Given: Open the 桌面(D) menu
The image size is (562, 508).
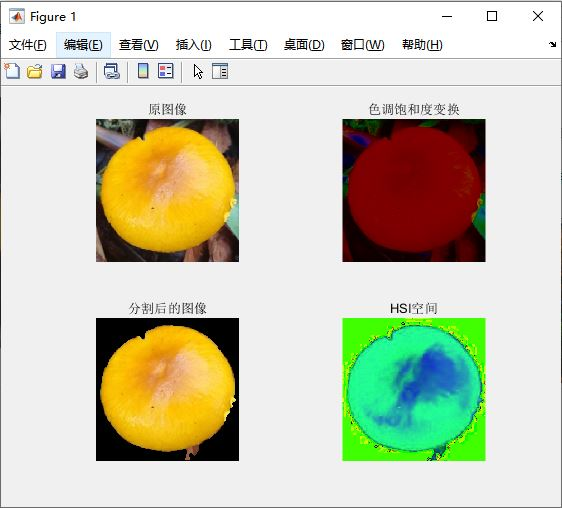Looking at the screenshot, I should pos(304,45).
